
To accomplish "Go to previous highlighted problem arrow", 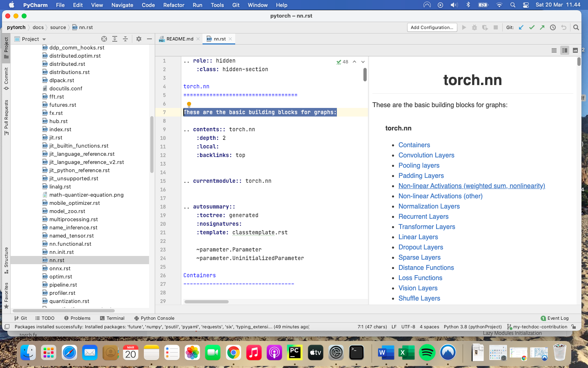I will tap(354, 62).
